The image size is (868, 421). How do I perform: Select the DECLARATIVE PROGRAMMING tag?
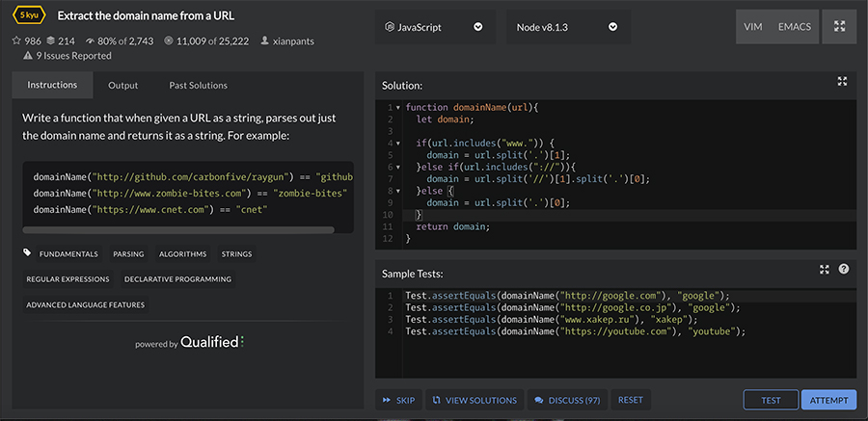click(177, 279)
